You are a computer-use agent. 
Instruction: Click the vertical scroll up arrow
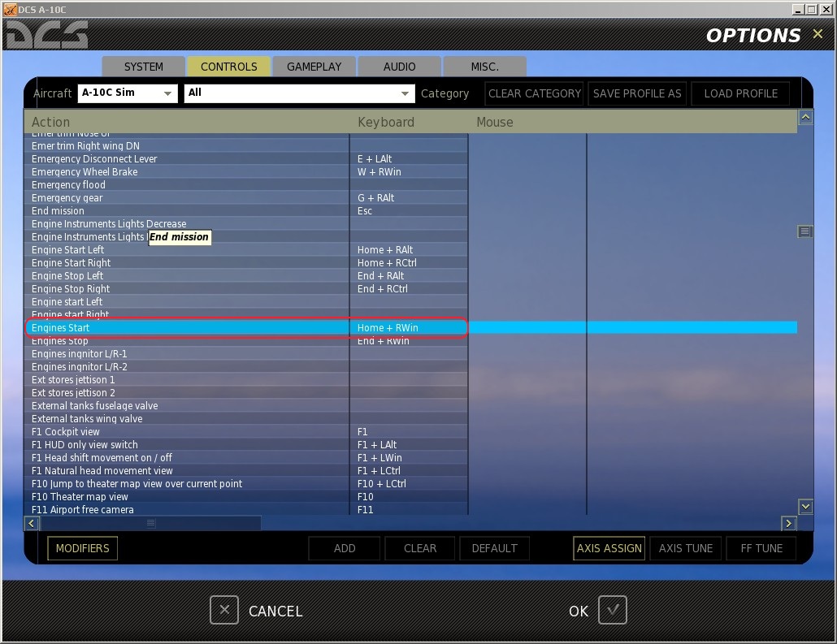click(805, 118)
